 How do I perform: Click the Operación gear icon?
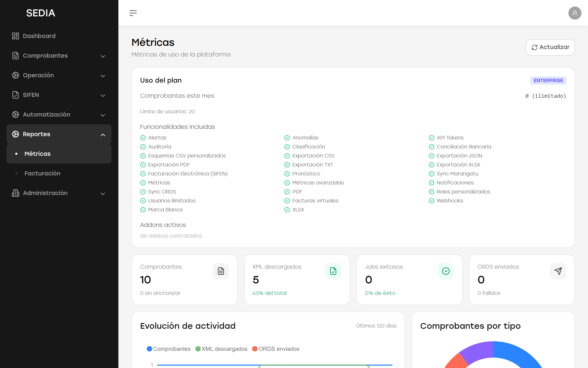click(x=15, y=75)
